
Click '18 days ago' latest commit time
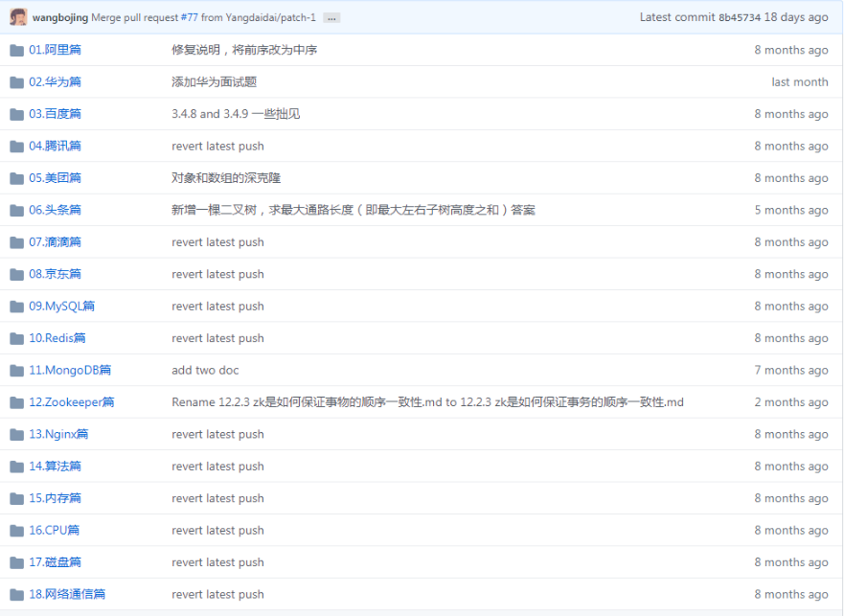796,17
